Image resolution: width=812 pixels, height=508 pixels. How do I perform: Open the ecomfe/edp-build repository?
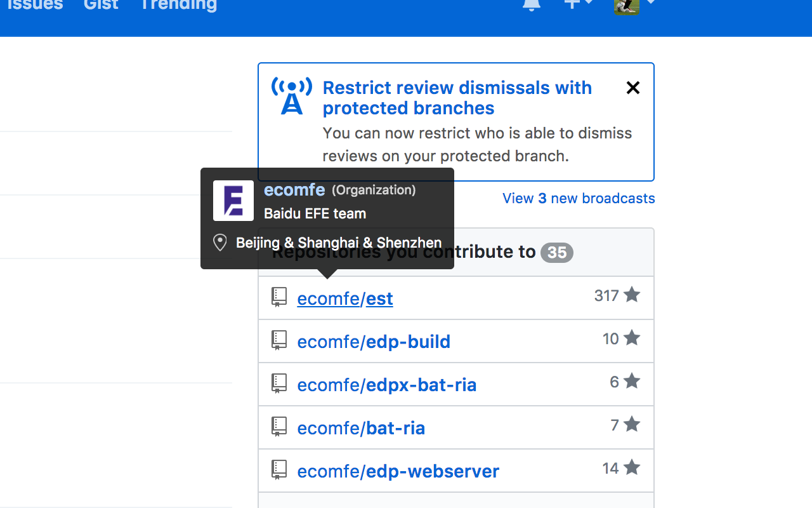[x=374, y=342]
